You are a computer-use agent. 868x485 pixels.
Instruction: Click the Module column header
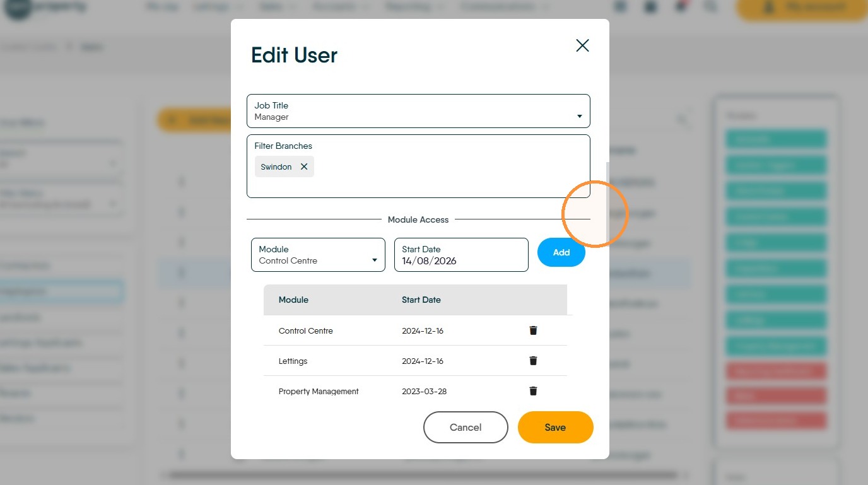[x=293, y=300]
